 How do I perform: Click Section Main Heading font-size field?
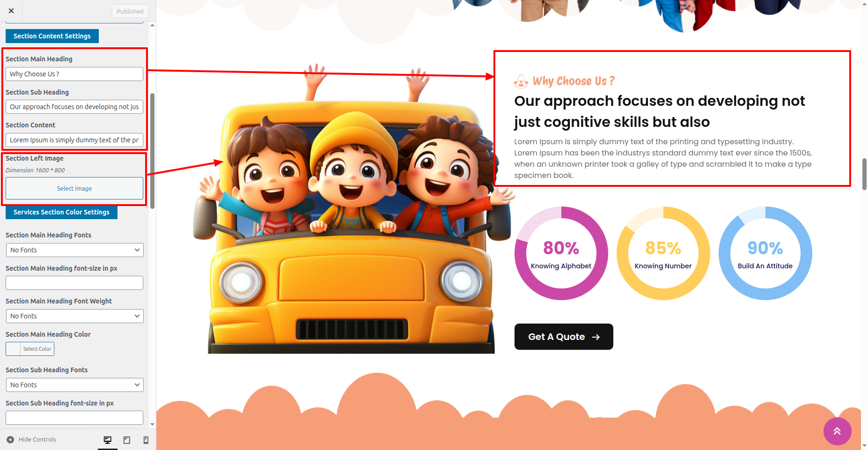point(74,283)
